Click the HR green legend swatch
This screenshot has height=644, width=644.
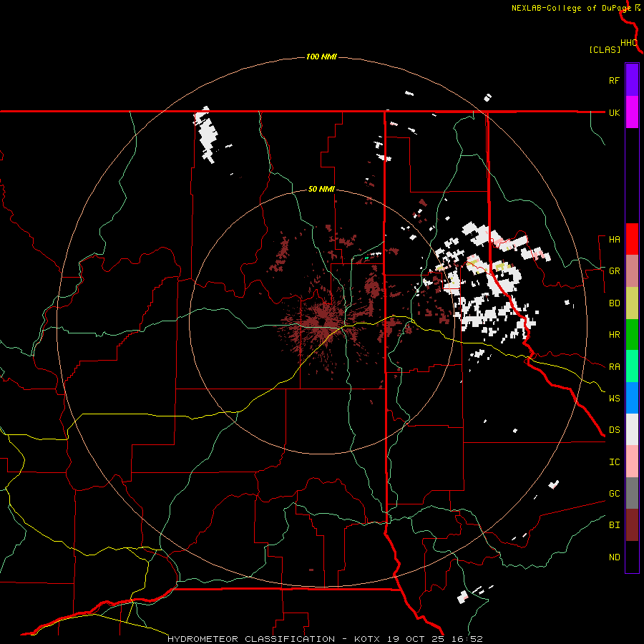click(632, 335)
